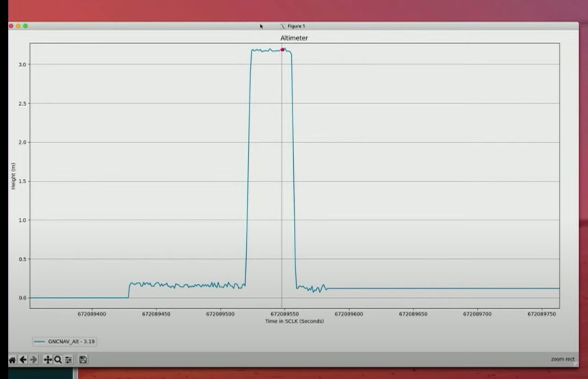Toggle the Zoom to rectangle tool

(x=58, y=360)
